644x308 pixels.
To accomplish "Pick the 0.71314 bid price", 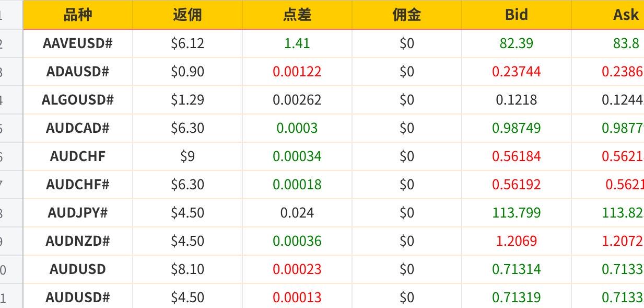I will pos(517,269).
